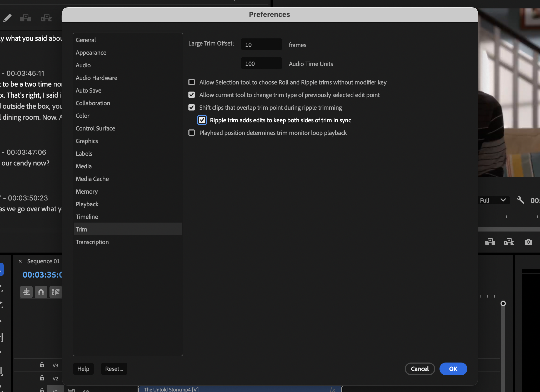
Task: Open the Full resolution dropdown
Action: 493,200
